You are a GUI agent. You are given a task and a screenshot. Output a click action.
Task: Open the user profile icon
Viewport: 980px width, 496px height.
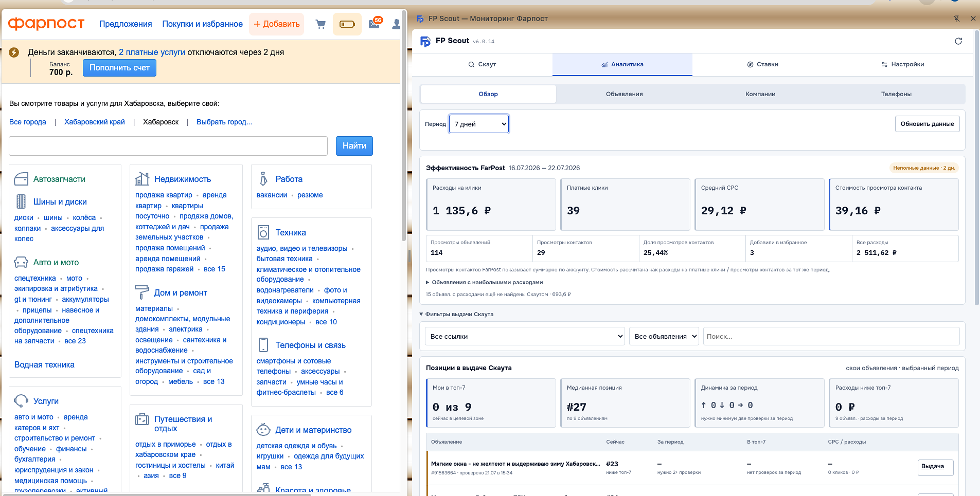click(x=396, y=24)
